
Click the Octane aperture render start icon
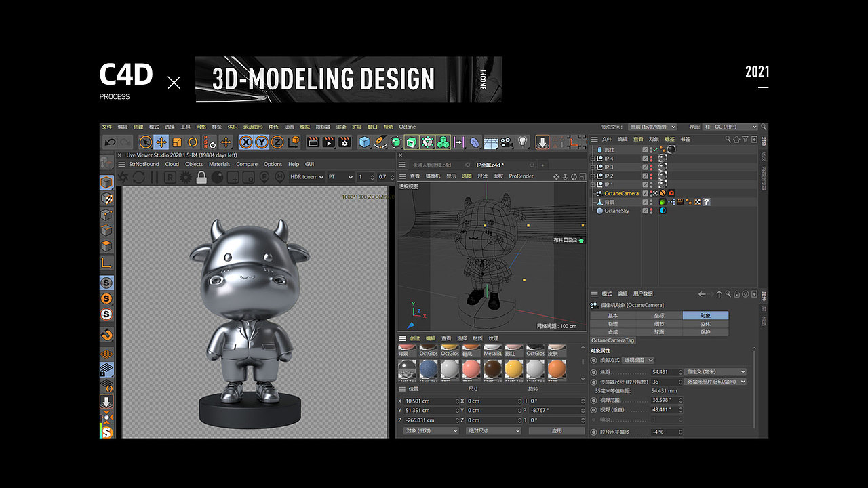(123, 177)
